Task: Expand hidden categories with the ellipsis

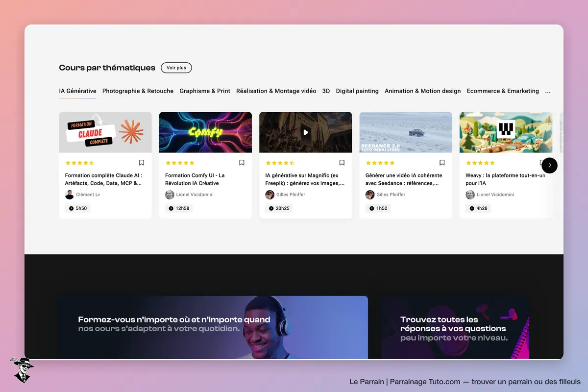Action: [548, 91]
